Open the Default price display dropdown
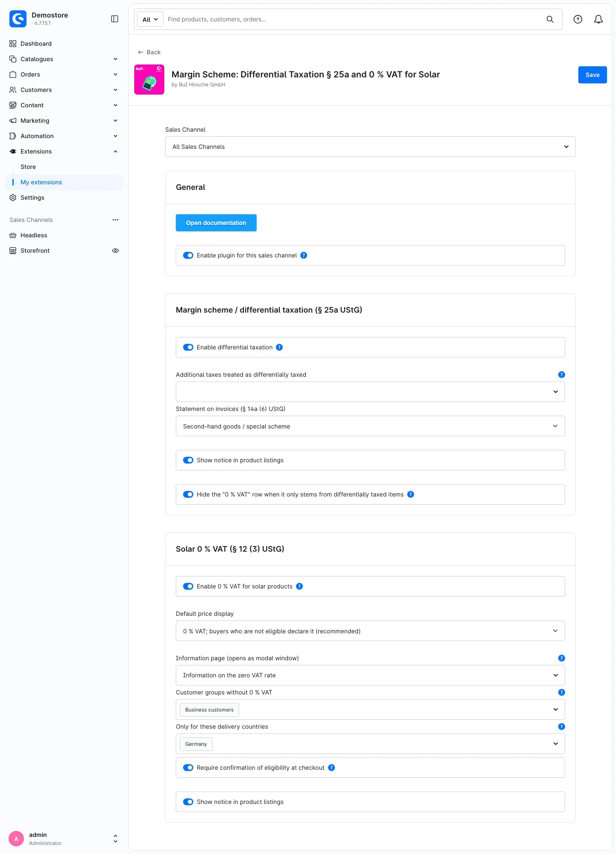 point(370,631)
